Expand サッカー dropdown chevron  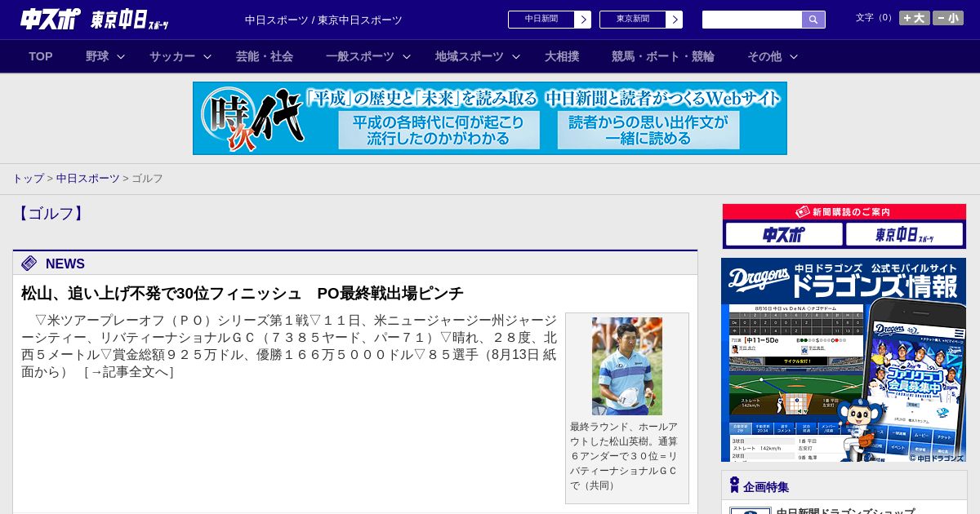pyautogui.click(x=207, y=57)
